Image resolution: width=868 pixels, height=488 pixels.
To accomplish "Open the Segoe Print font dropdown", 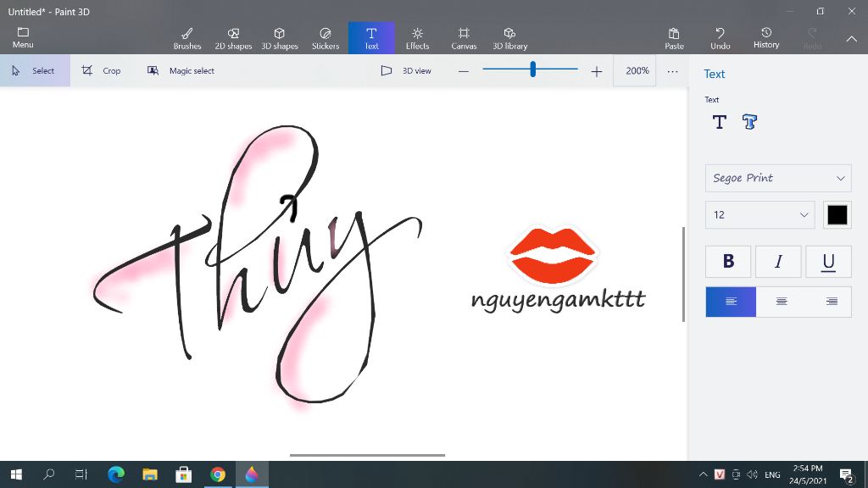I will 778,178.
